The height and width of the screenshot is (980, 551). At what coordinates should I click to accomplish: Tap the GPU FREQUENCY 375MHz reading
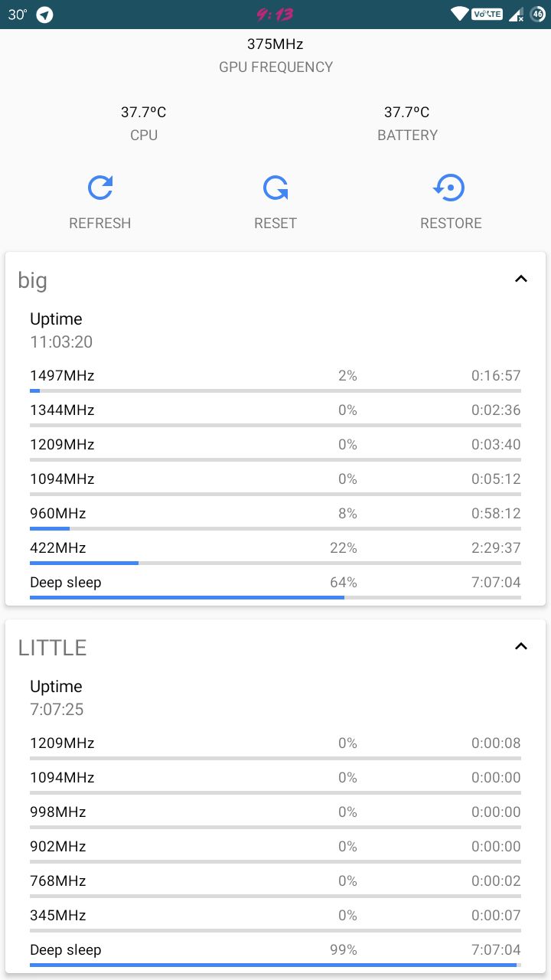[x=275, y=44]
